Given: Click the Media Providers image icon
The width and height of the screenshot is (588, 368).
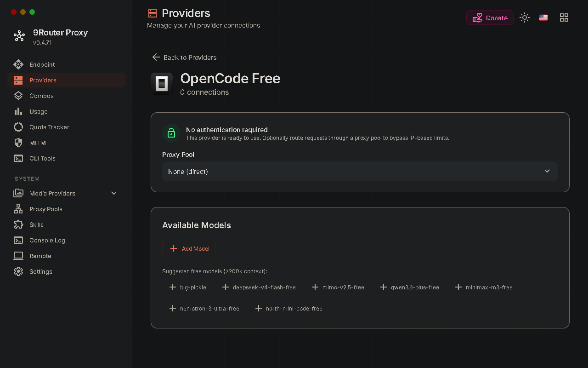Looking at the screenshot, I should [18, 193].
